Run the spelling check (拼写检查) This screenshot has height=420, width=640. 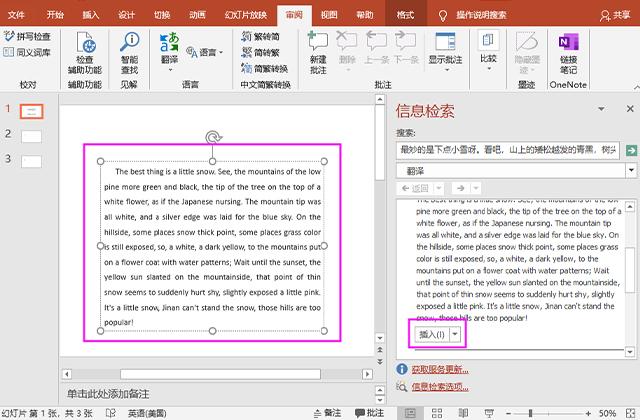pyautogui.click(x=27, y=36)
